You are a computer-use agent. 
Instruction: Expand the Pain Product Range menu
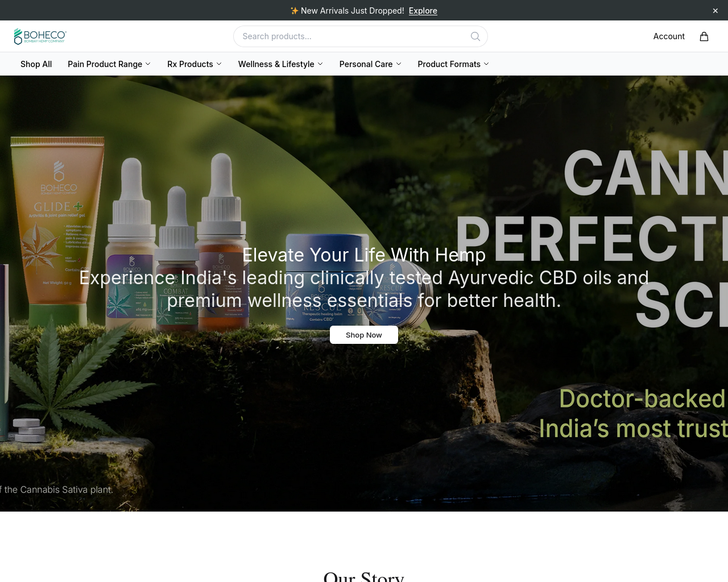pyautogui.click(x=109, y=64)
